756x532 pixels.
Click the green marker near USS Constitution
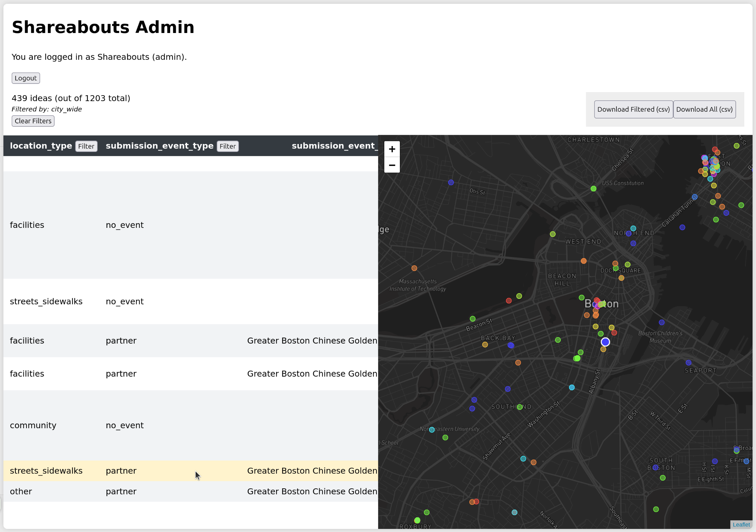593,189
